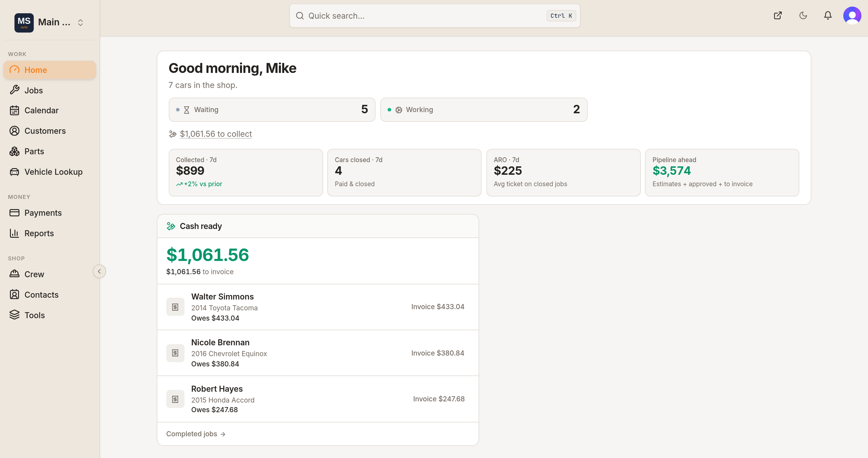The width and height of the screenshot is (868, 458).
Task: Click the hourglass icon on Waiting tile
Action: tap(186, 110)
